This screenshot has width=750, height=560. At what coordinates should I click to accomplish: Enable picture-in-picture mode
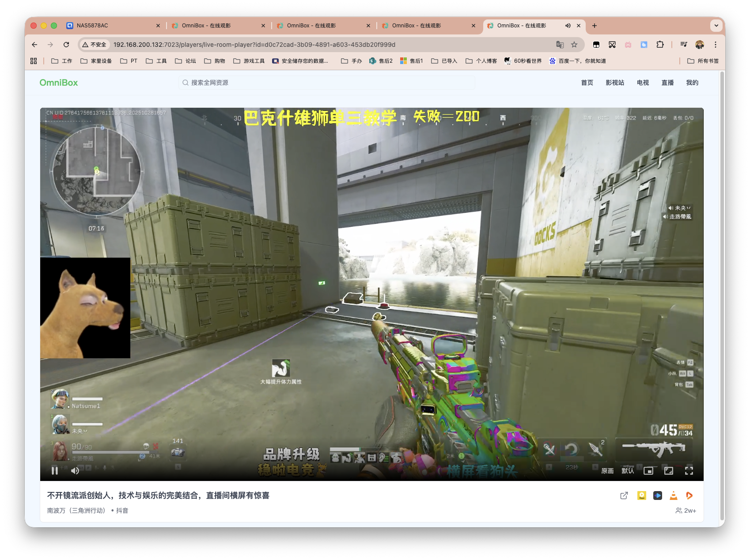point(648,471)
